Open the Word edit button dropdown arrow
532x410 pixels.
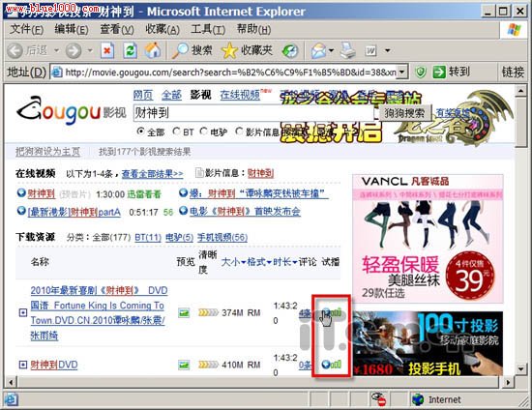click(x=387, y=51)
